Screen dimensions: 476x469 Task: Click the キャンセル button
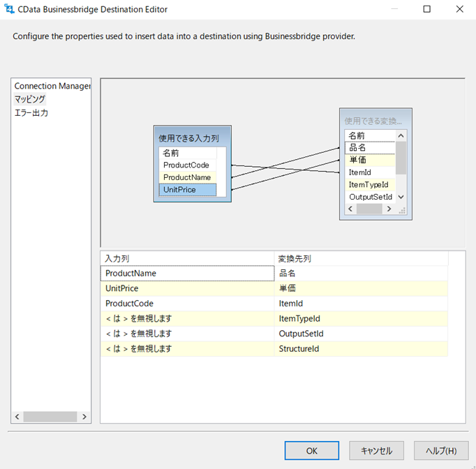tap(376, 451)
